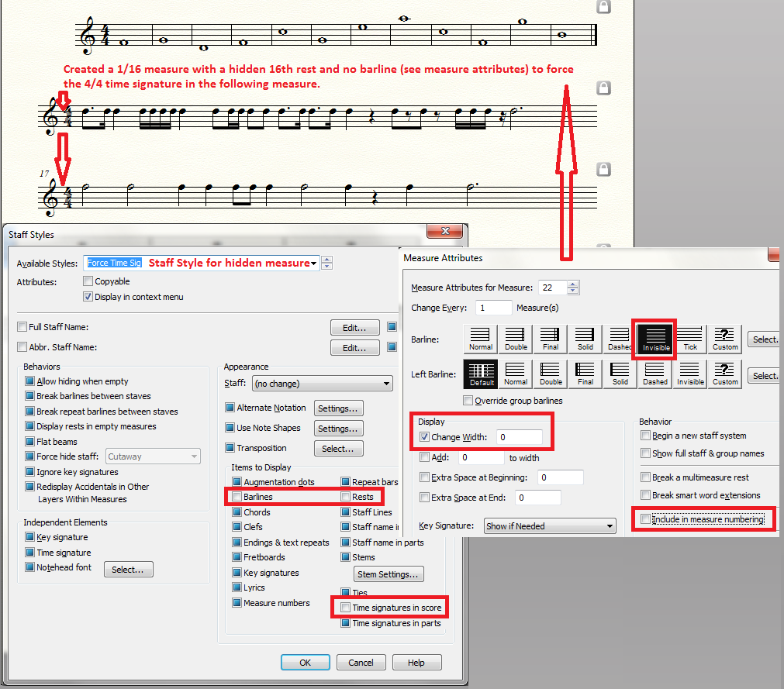
Task: Pick the Final barline icon
Action: [551, 339]
